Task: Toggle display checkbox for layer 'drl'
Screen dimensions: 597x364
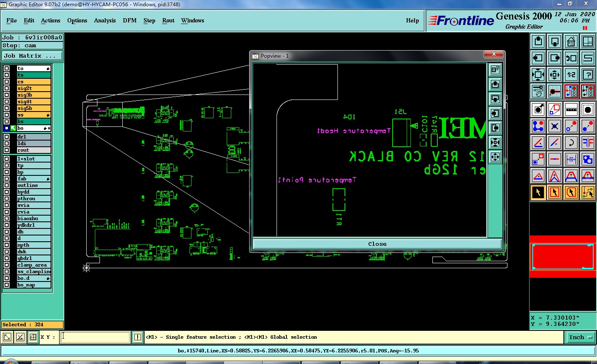Action: coord(7,137)
